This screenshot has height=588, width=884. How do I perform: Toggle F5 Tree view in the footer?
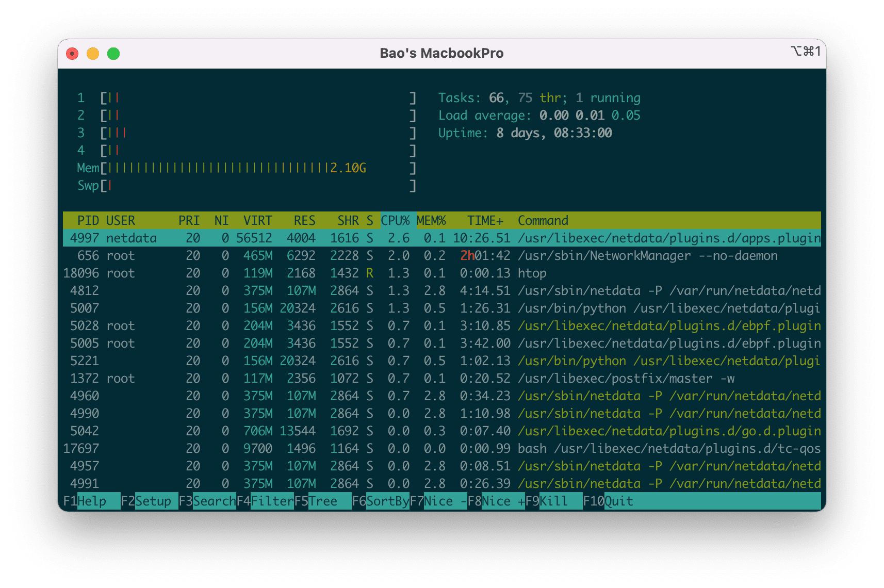323,501
